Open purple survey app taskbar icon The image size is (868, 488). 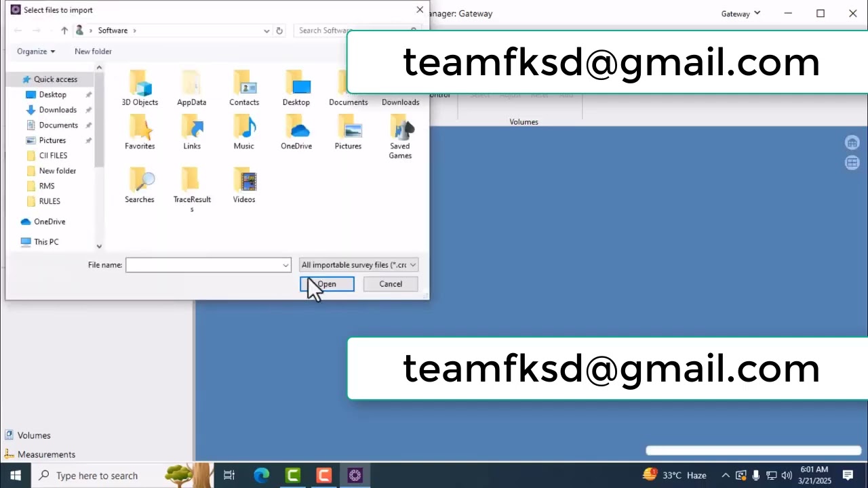point(355,475)
